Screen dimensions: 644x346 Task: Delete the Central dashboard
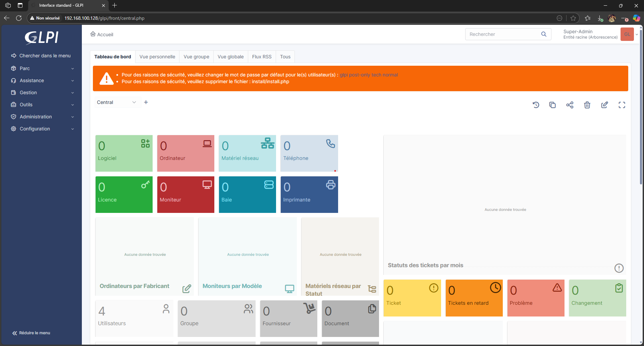587,105
